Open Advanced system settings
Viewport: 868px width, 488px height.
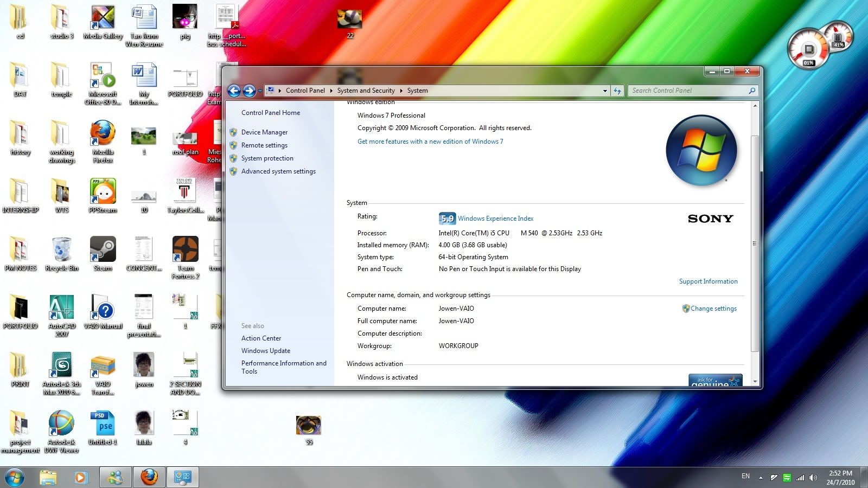pyautogui.click(x=278, y=171)
